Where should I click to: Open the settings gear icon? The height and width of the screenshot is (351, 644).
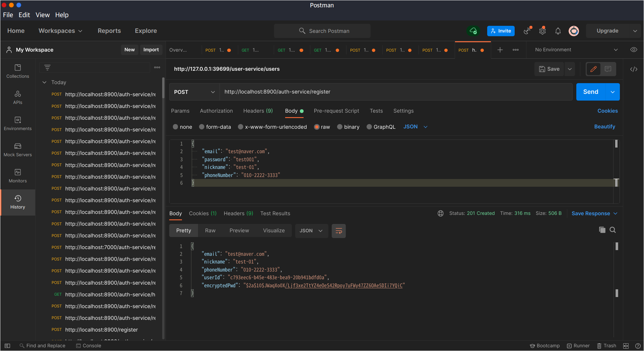pyautogui.click(x=543, y=31)
